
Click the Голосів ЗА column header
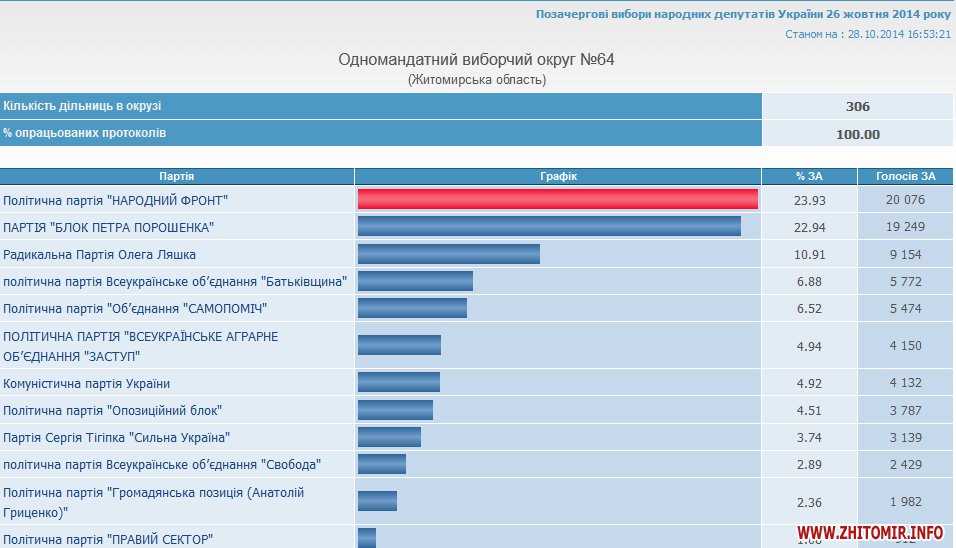905,176
